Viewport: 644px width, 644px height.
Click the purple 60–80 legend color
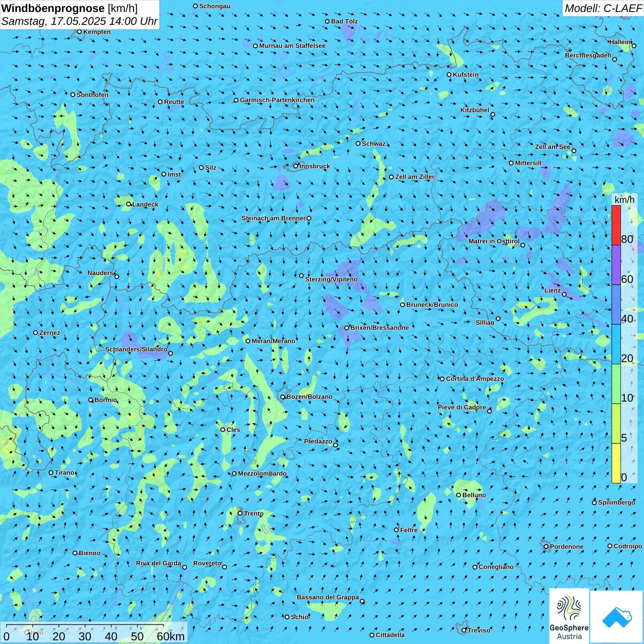[x=616, y=265]
